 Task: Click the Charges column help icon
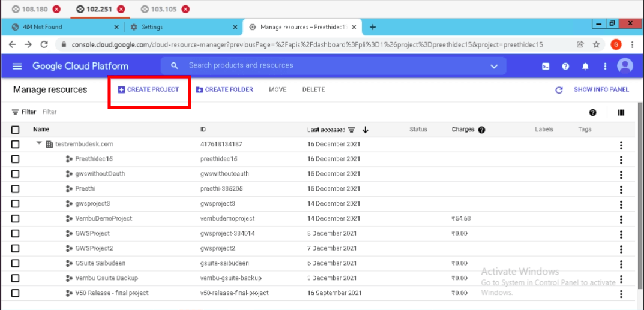point(482,130)
